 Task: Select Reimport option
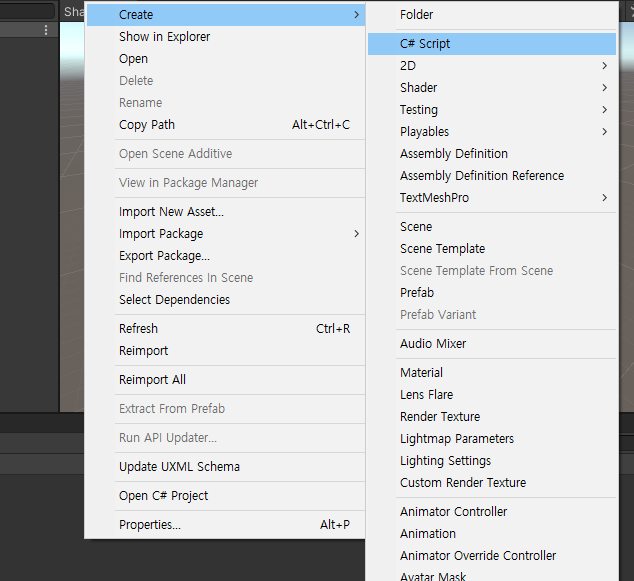click(x=226, y=351)
